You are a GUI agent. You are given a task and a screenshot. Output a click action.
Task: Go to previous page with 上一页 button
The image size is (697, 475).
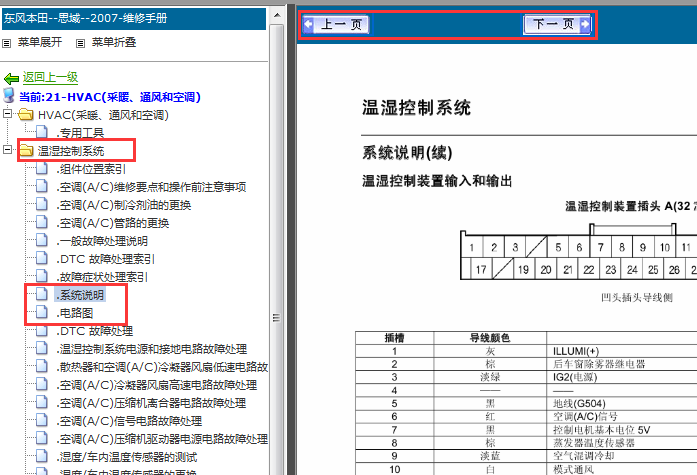point(336,24)
